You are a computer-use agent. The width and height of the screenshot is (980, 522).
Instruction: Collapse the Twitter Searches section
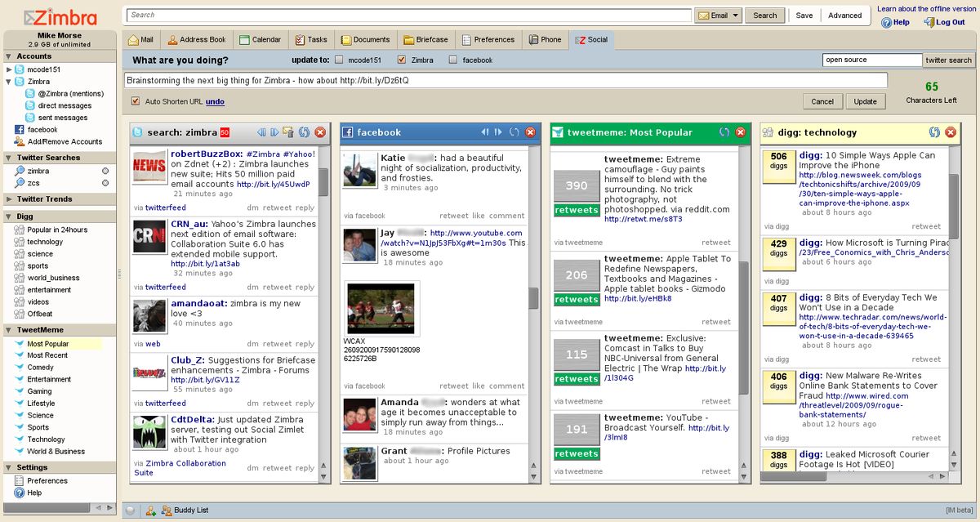(x=9, y=158)
